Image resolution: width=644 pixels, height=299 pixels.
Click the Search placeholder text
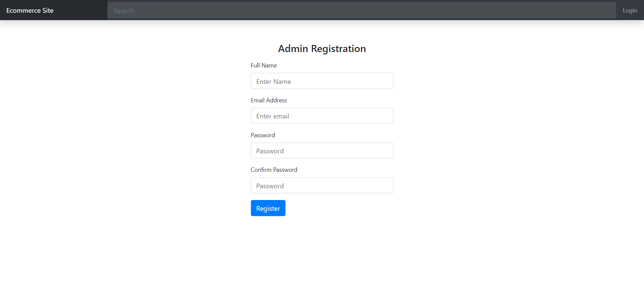pyautogui.click(x=124, y=10)
